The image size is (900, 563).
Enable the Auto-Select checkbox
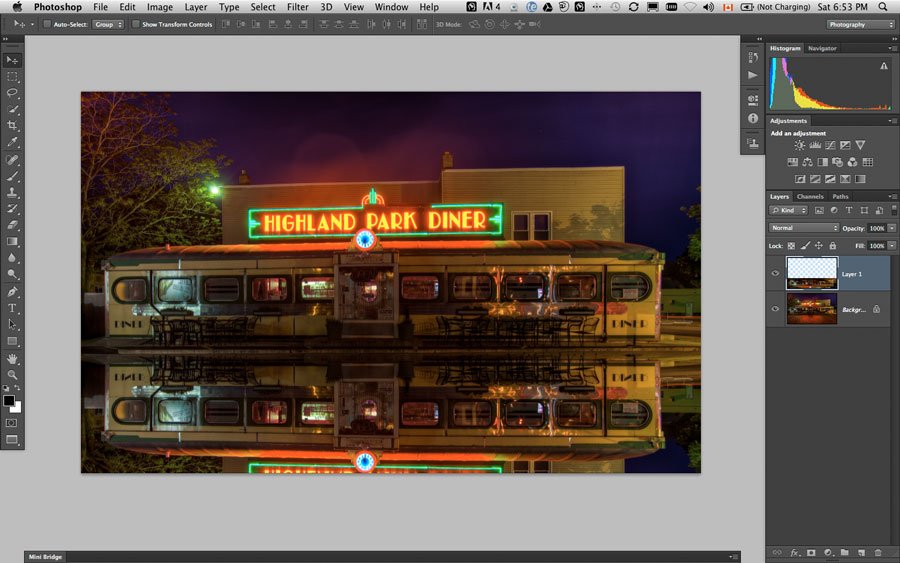pyautogui.click(x=47, y=24)
